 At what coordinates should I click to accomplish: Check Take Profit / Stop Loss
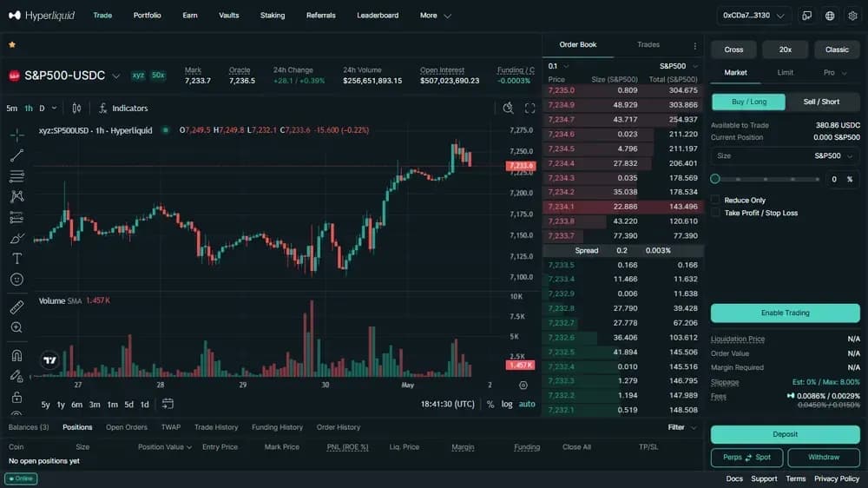[715, 213]
